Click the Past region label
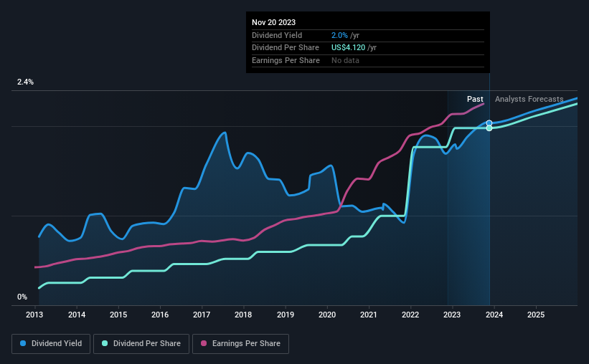This screenshot has height=364, width=589. tap(475, 99)
